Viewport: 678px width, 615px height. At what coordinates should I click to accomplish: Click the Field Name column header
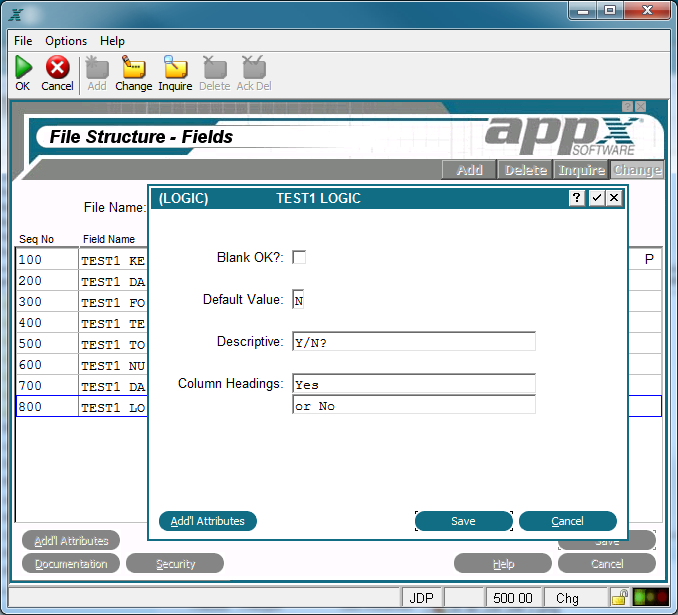click(x=109, y=239)
